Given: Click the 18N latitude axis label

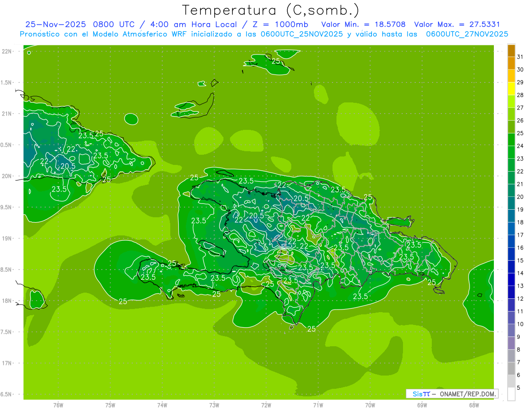Looking at the screenshot, I should tap(8, 301).
